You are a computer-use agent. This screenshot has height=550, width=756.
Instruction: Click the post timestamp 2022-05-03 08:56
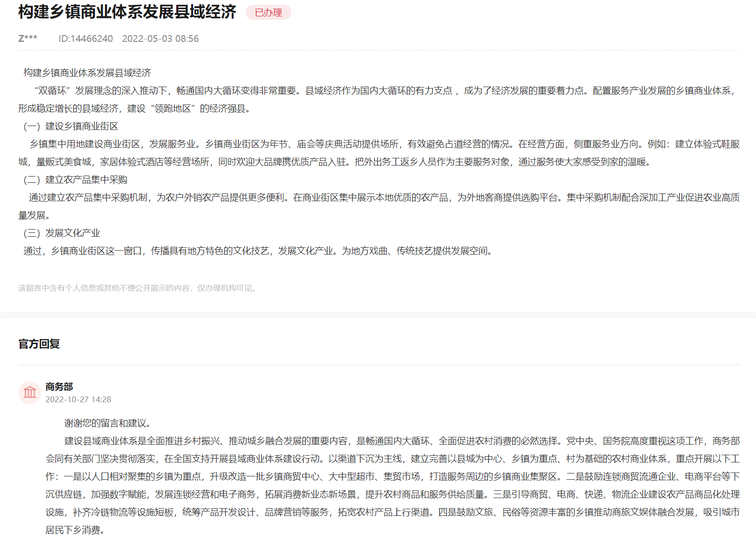[x=160, y=38]
